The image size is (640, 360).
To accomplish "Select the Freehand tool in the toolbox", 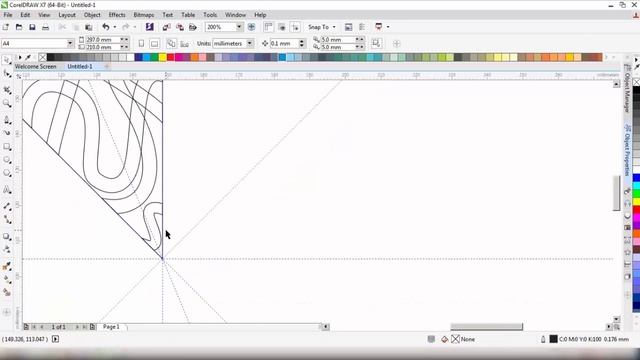I will 7,120.
